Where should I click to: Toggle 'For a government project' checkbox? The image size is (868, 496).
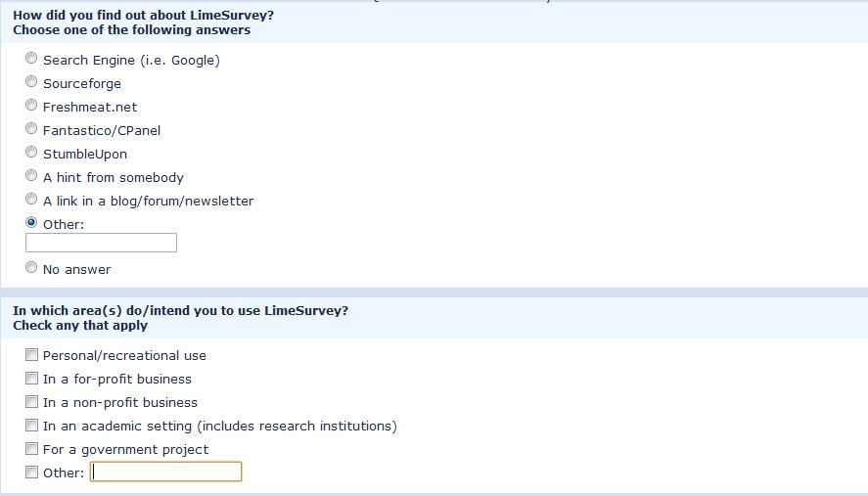tap(32, 449)
